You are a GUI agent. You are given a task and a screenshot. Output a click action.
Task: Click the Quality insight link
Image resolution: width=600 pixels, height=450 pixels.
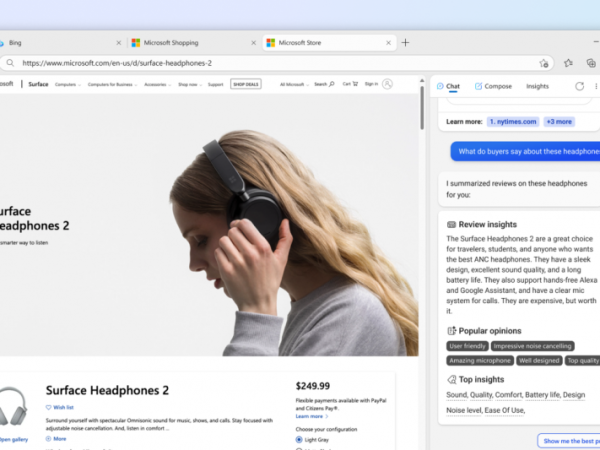coord(481,395)
